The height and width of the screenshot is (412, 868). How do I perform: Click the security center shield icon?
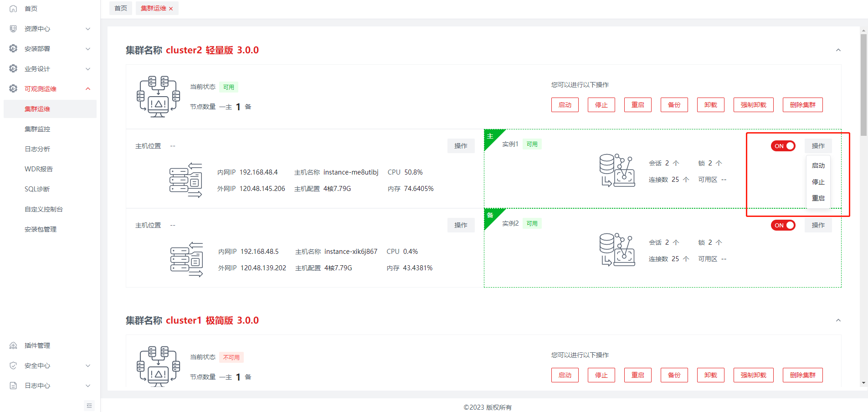13,366
